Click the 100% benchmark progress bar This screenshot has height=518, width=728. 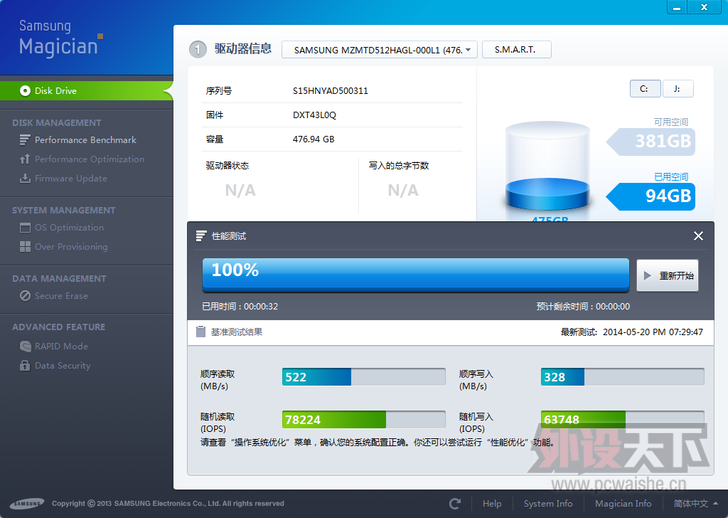[416, 275]
